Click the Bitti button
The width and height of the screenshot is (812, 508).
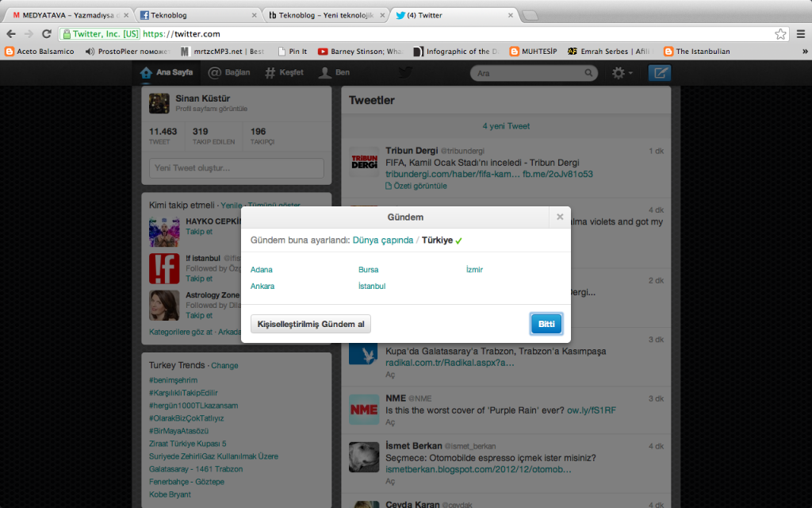546,323
